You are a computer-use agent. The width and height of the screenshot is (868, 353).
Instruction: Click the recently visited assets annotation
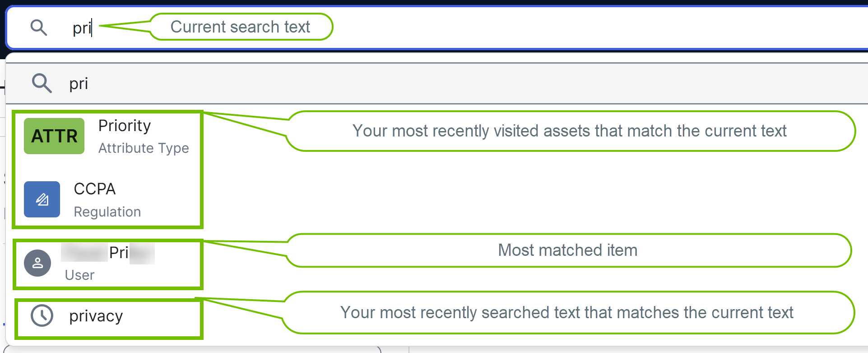click(570, 131)
